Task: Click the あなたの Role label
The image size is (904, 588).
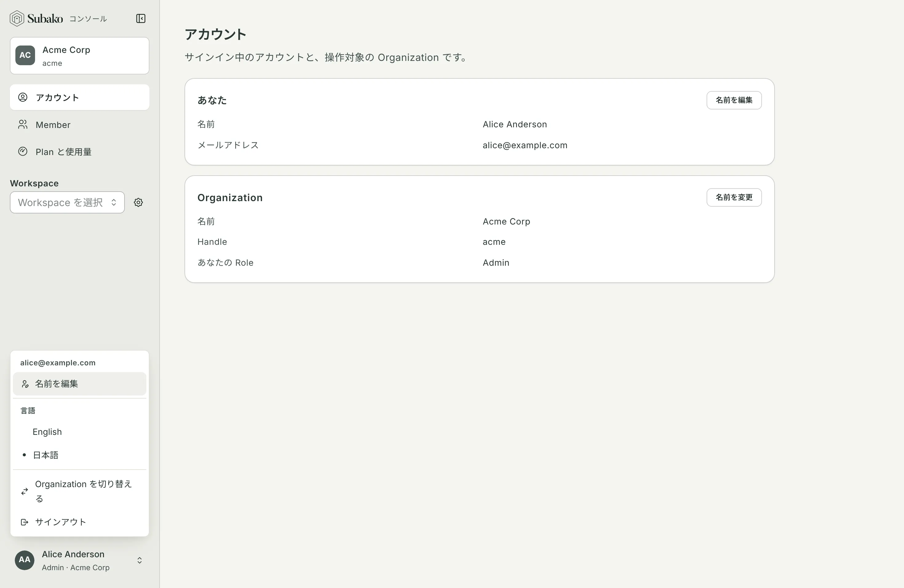Action: [x=225, y=262]
